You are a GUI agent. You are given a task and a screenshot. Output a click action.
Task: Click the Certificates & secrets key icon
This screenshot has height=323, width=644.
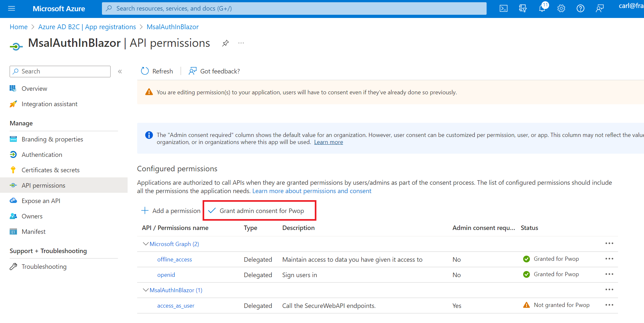(13, 170)
